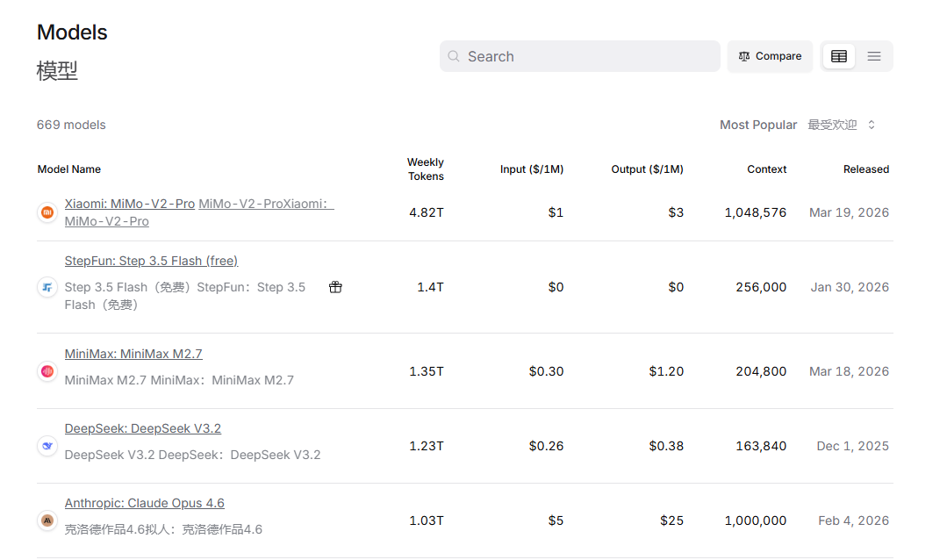
Task: Click the magnifier icon in the search box
Action: [454, 56]
